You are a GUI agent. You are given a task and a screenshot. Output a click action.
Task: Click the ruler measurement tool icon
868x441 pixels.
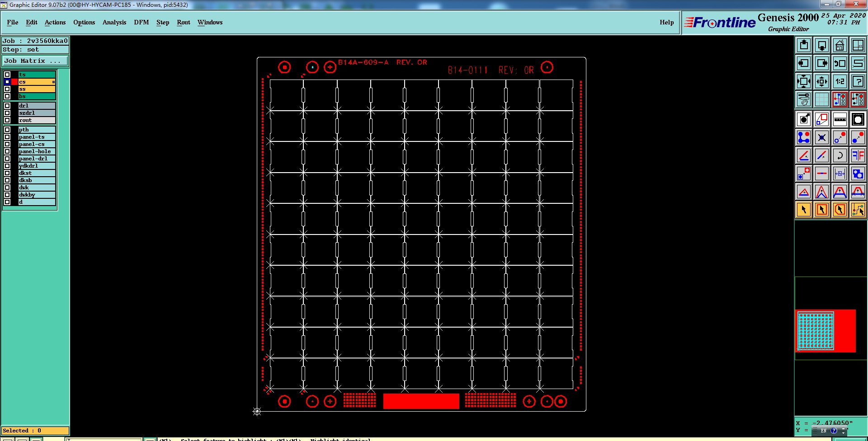840,120
